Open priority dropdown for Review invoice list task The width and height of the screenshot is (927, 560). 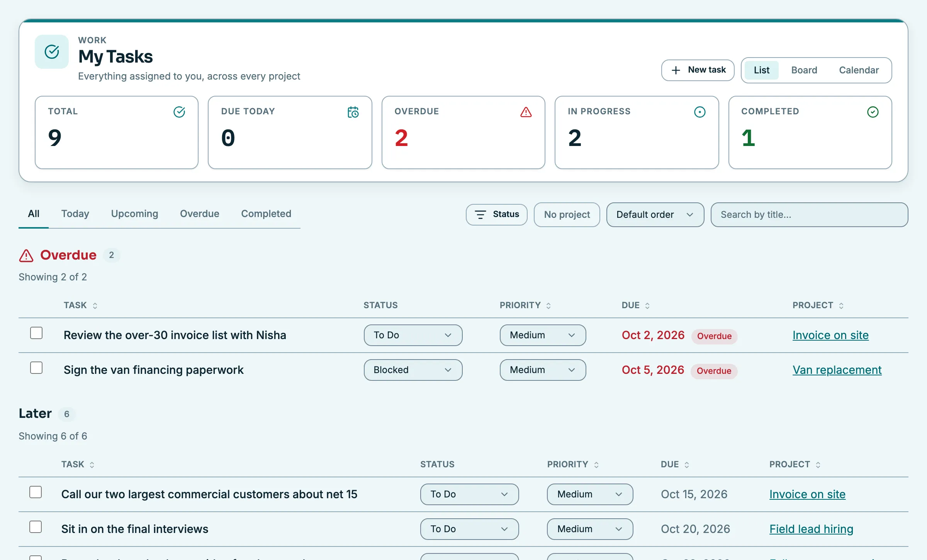click(543, 335)
